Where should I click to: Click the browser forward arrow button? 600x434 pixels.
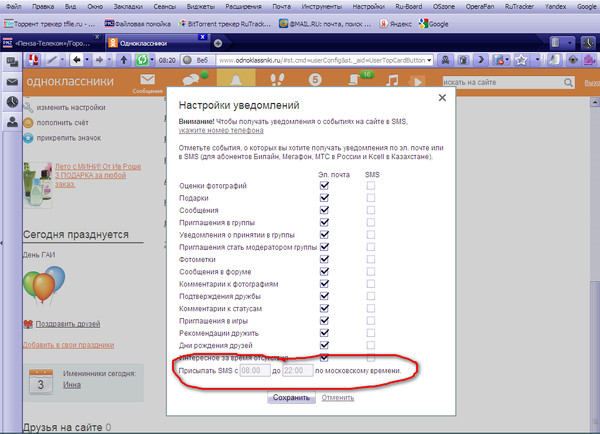point(99,60)
